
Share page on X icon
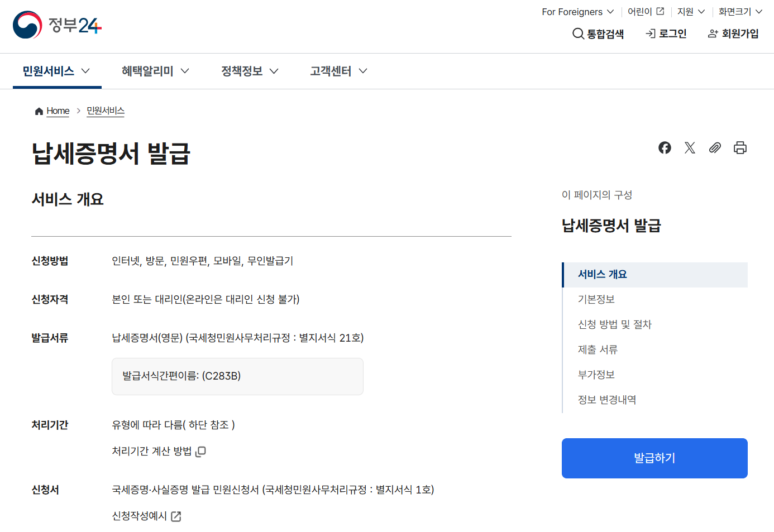[690, 147]
